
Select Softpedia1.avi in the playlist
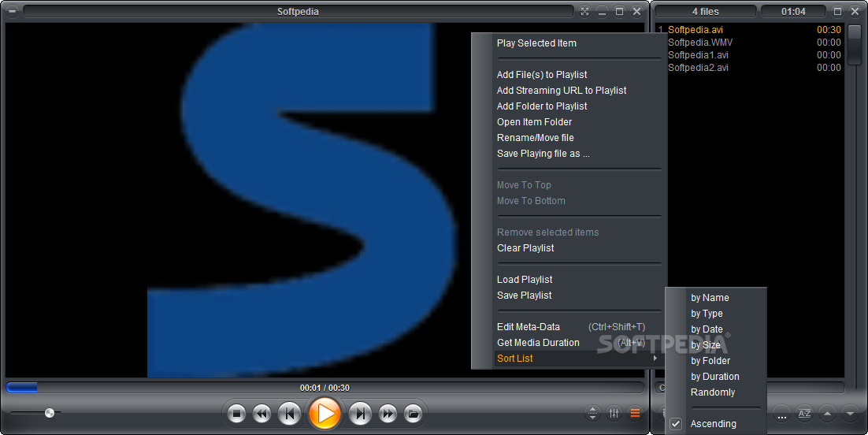click(x=698, y=55)
